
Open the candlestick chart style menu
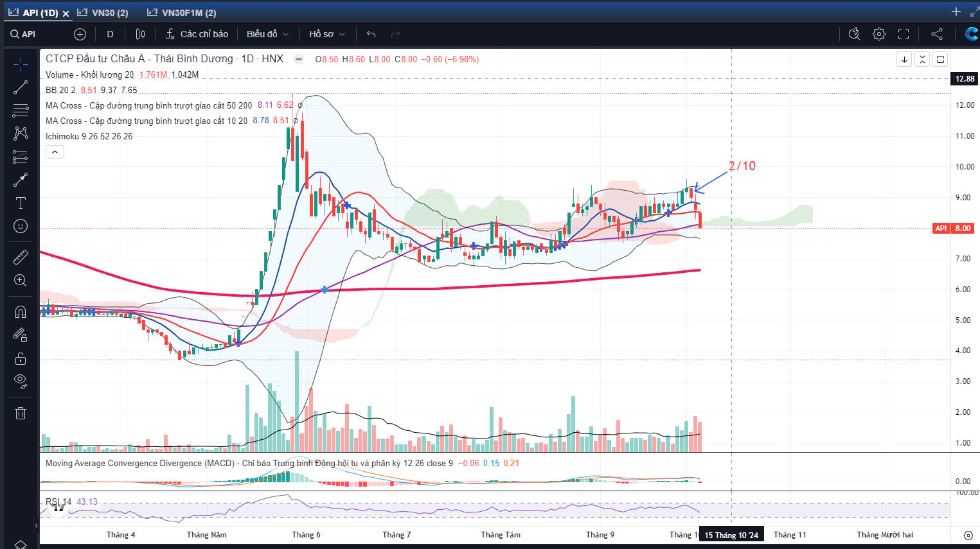click(x=141, y=34)
